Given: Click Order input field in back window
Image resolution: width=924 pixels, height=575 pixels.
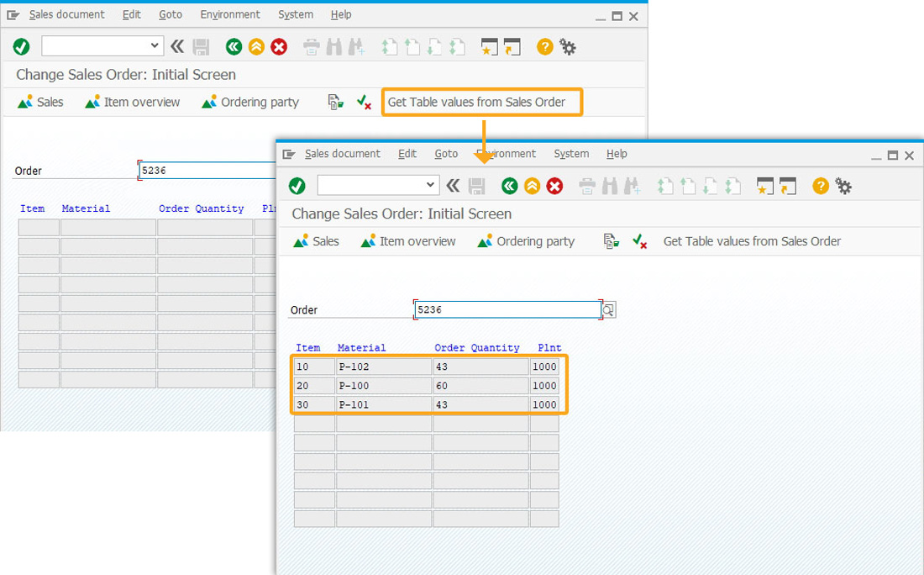Looking at the screenshot, I should [x=207, y=171].
